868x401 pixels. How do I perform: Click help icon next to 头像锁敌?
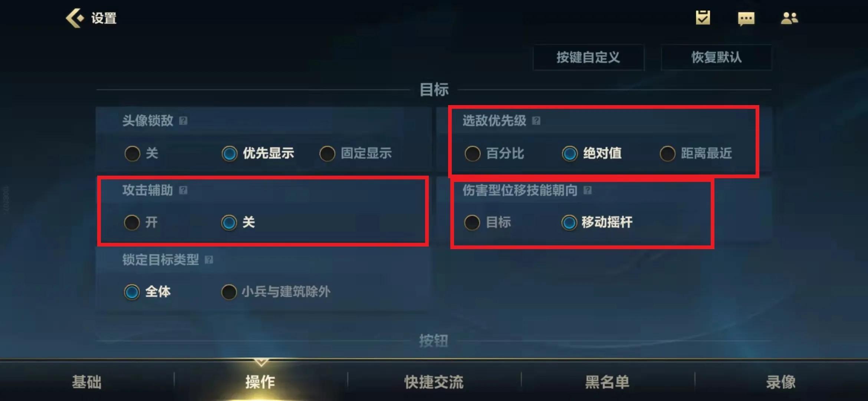(183, 121)
